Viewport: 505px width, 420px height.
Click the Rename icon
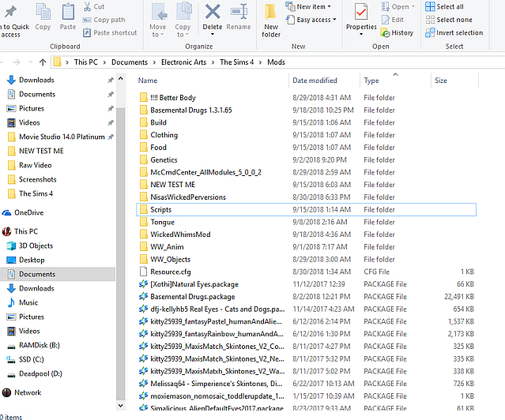pyautogui.click(x=239, y=12)
